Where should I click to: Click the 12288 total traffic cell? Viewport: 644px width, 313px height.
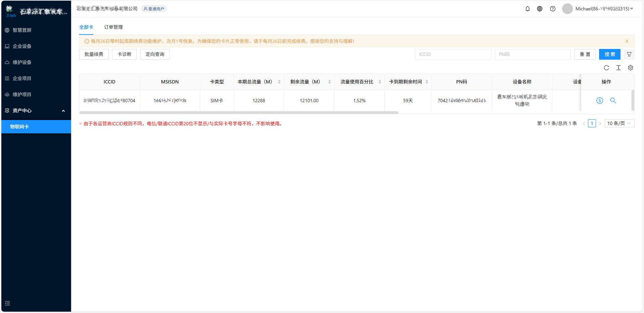(x=259, y=101)
